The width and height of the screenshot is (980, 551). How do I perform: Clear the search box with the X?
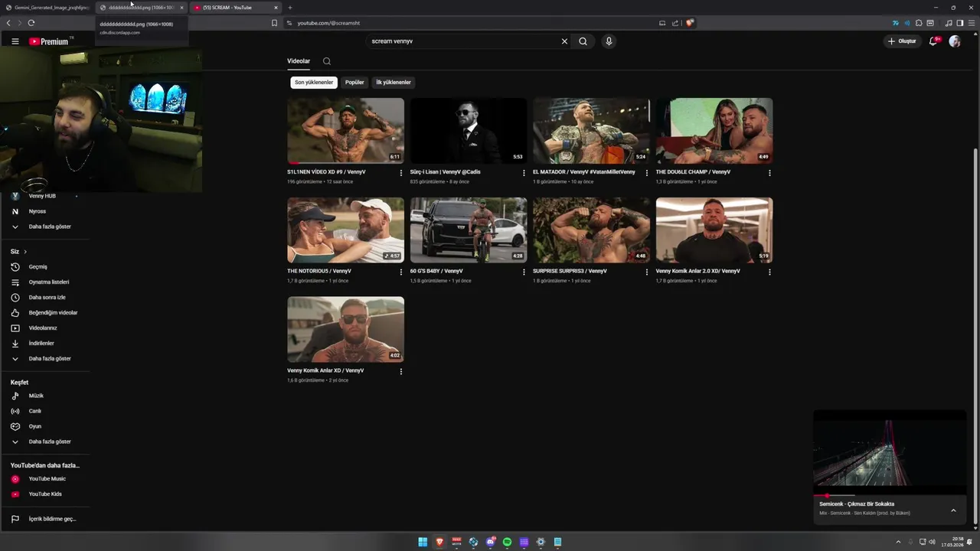[x=564, y=41]
